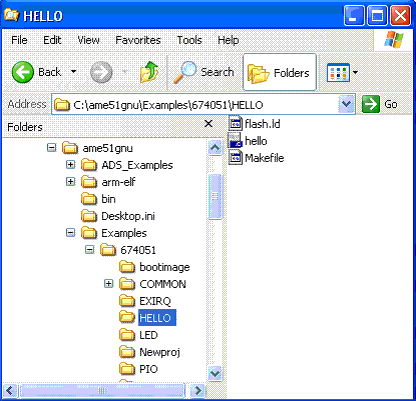Click the folder tree scroll-down arrow

coord(215,373)
